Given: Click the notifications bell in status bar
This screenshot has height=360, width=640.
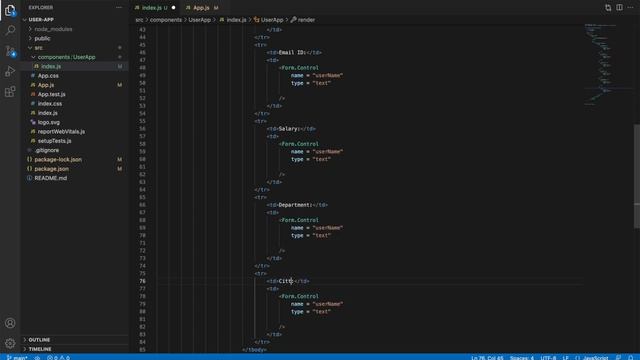Looking at the screenshot, I should [631, 358].
